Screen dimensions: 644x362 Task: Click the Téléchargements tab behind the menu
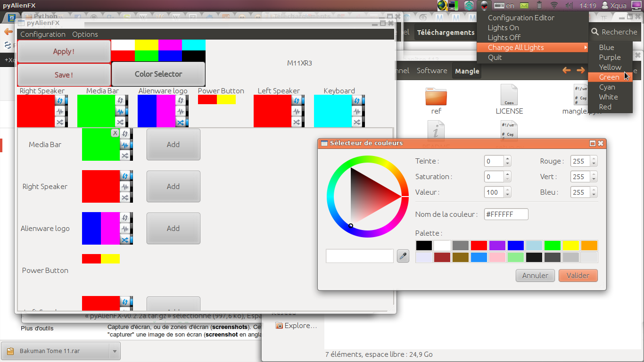click(x=446, y=33)
